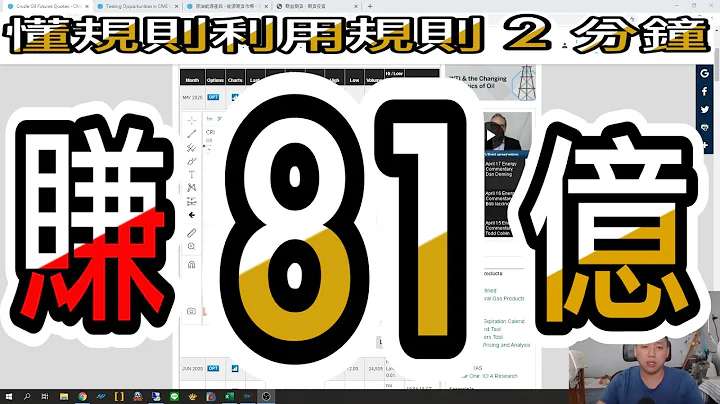Select the brush drawing tool
Screen dimensions: 720x404
(x=191, y=161)
